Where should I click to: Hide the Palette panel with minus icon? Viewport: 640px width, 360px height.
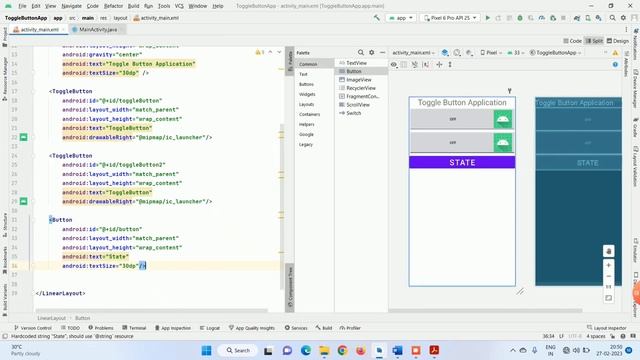coord(382,53)
